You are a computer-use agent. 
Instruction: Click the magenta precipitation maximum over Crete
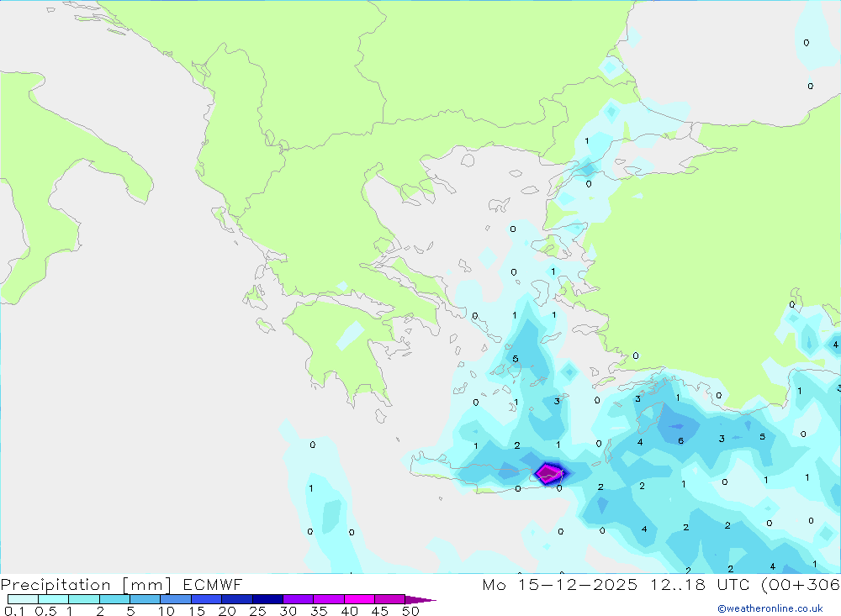tap(548, 473)
